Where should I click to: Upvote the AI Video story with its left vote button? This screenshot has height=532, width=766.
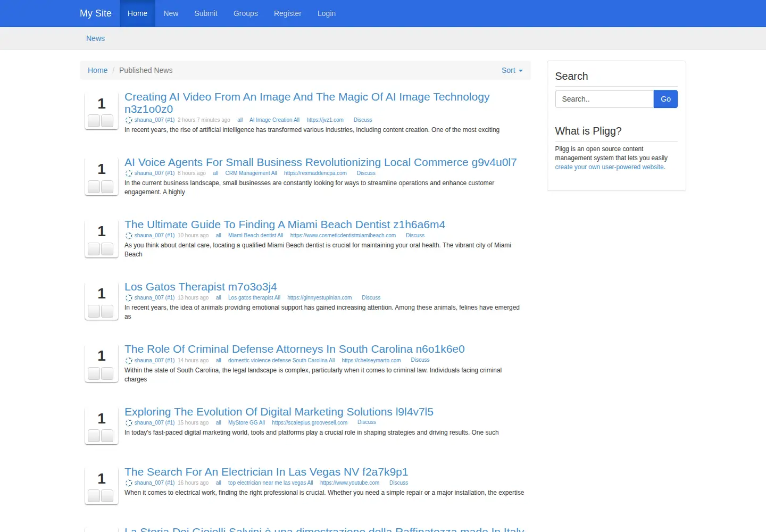[94, 121]
